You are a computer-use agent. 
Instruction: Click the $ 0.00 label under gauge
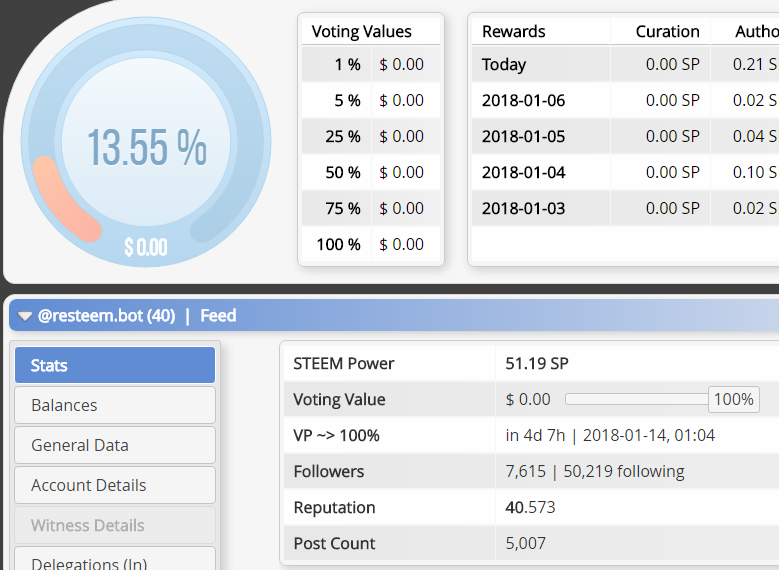tap(146, 247)
